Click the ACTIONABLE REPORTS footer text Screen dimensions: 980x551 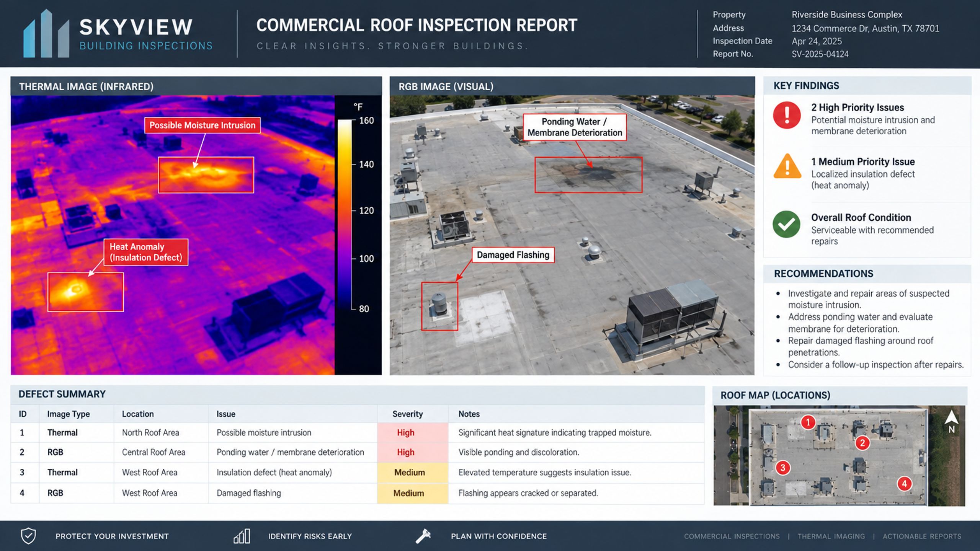click(922, 536)
